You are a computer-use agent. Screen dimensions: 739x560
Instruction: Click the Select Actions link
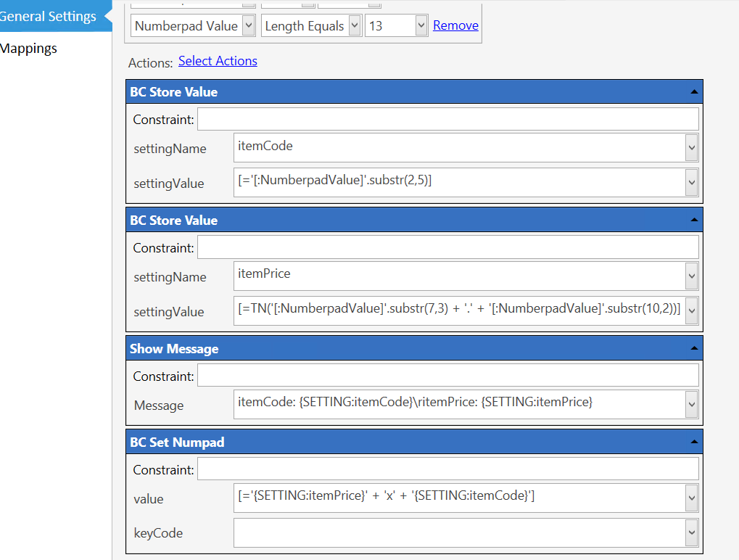pos(218,61)
